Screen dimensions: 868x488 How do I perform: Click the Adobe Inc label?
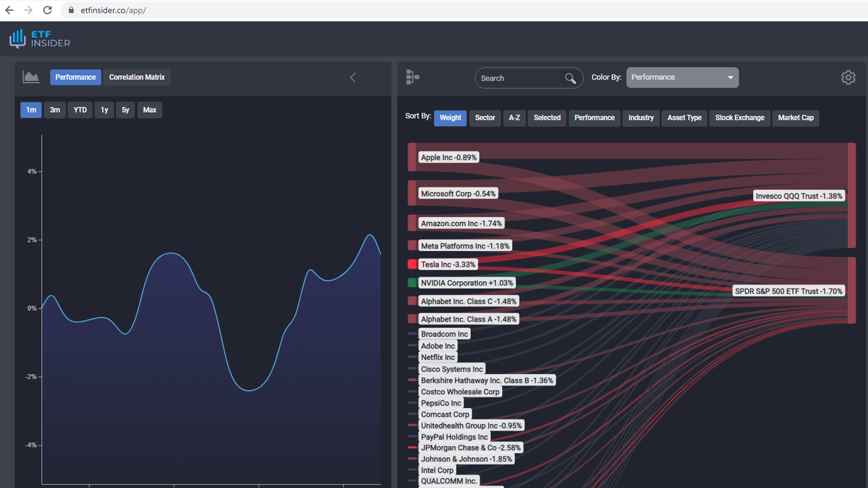tap(438, 346)
